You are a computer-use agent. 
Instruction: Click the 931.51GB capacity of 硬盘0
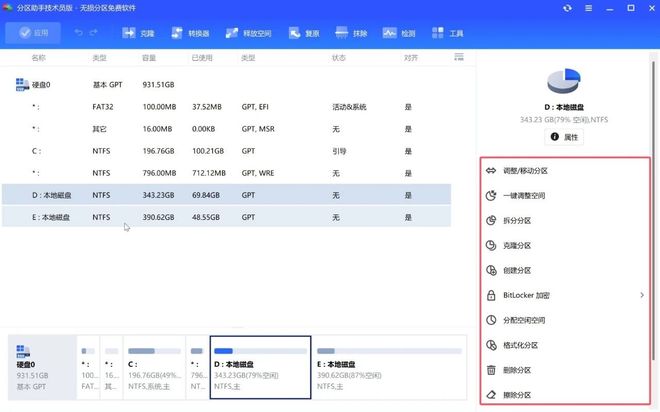tap(158, 85)
